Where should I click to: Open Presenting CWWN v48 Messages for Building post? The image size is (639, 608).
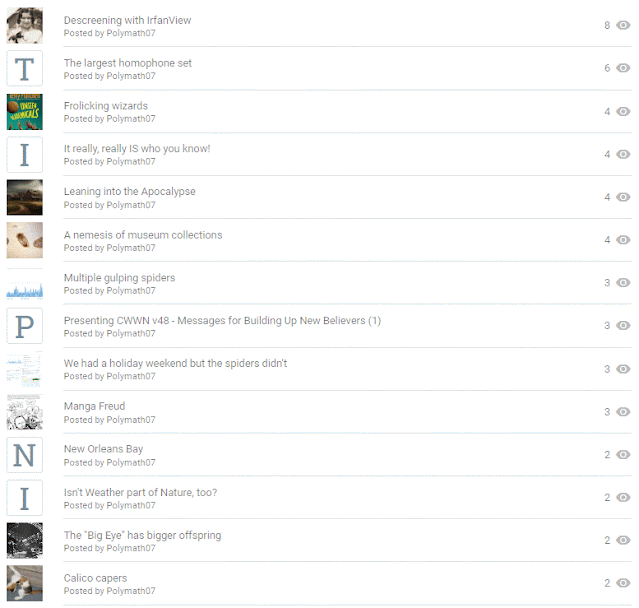point(222,321)
